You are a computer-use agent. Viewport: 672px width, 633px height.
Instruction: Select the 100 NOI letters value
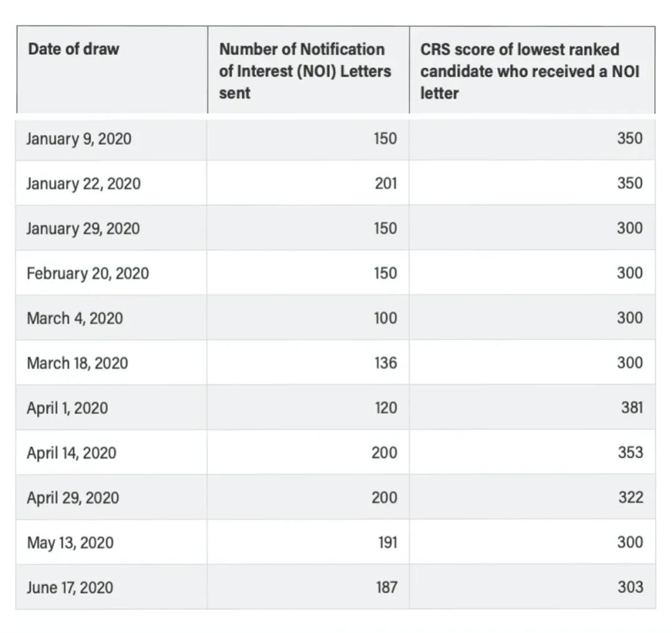tap(385, 318)
